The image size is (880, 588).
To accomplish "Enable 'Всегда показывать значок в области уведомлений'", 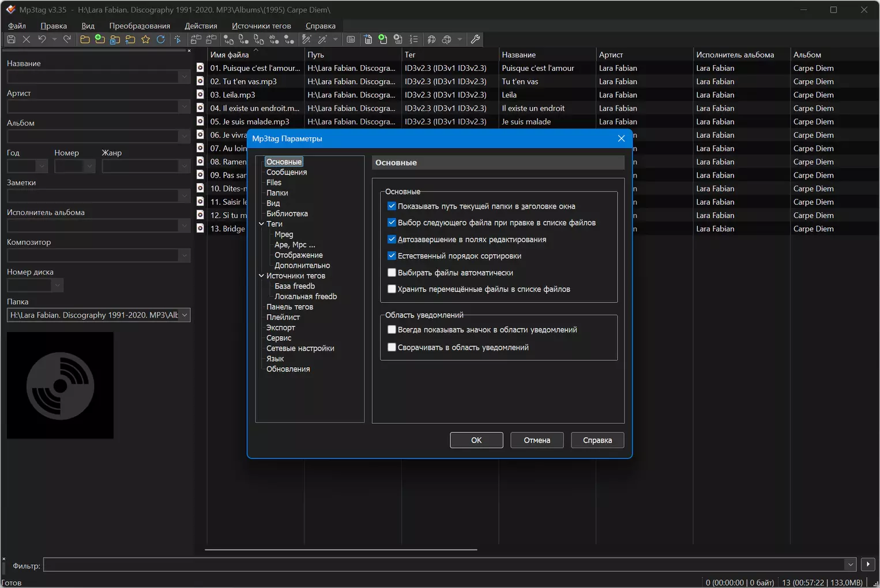I will tap(392, 330).
